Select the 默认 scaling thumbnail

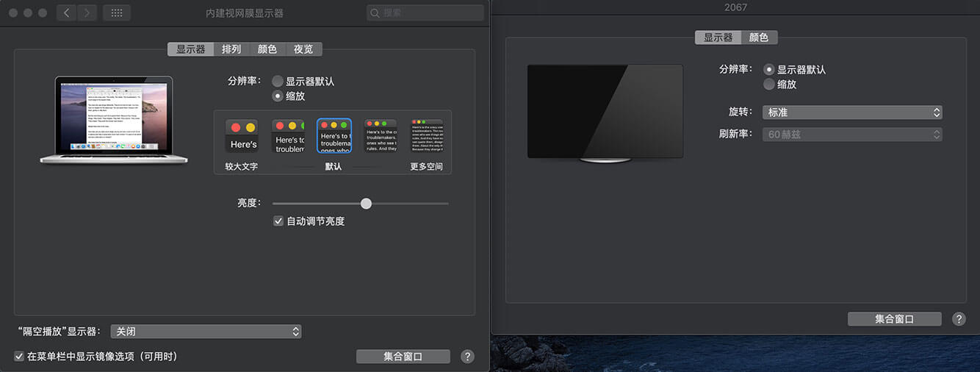(x=334, y=136)
